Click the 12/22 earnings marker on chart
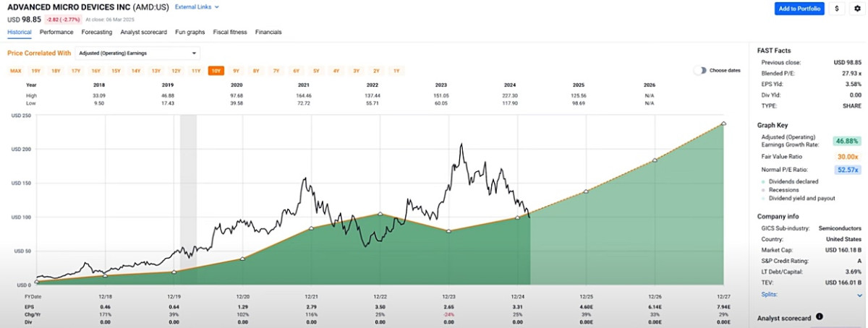Image resolution: width=868 pixels, height=328 pixels. [380, 214]
